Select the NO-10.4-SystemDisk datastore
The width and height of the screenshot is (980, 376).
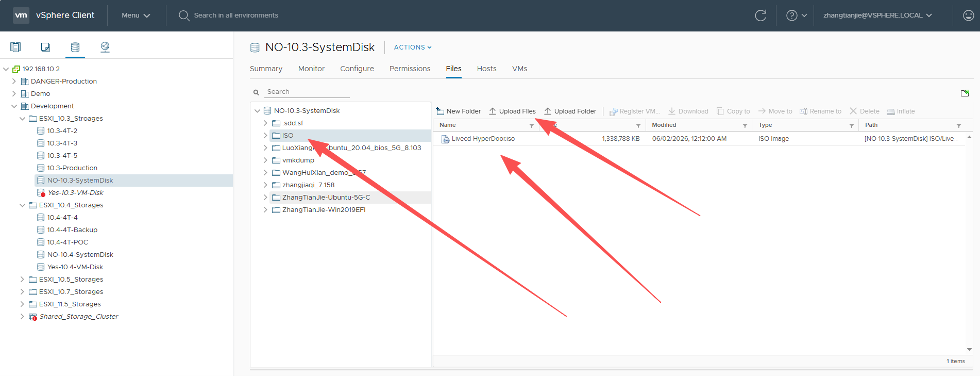80,254
